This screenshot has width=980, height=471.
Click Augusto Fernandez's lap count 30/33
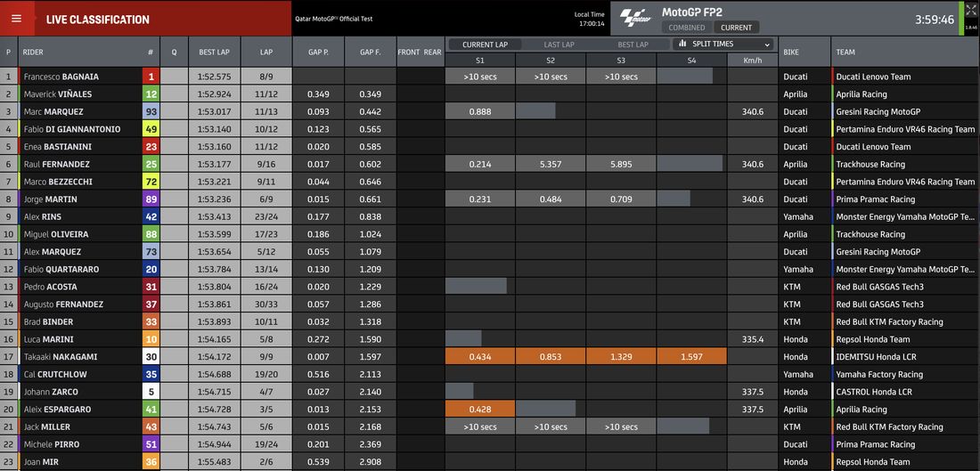(x=266, y=305)
